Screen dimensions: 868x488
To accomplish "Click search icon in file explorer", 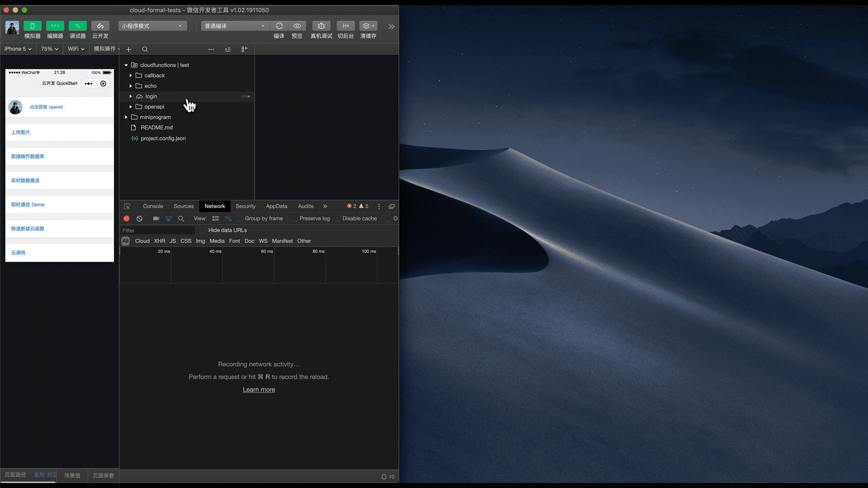I will pyautogui.click(x=145, y=49).
